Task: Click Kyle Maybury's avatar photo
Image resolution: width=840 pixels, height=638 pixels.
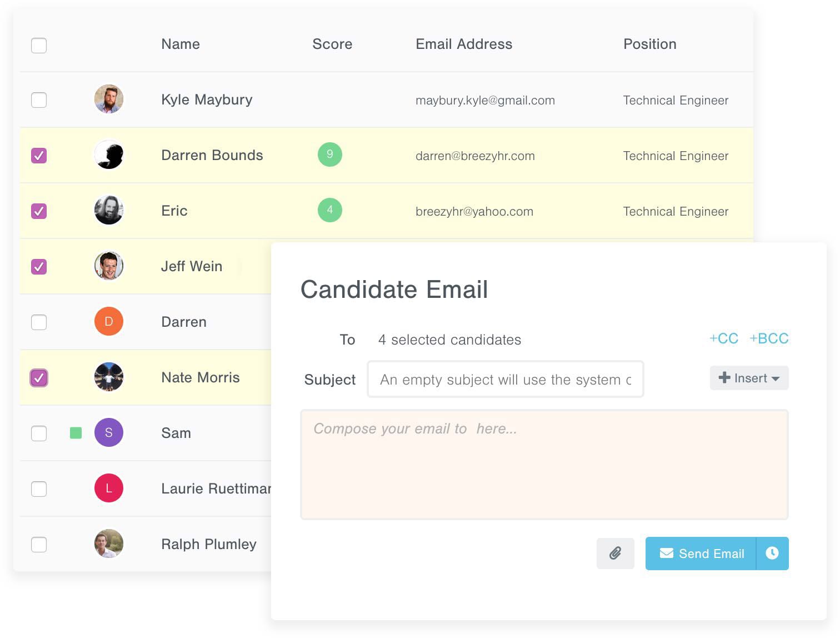Action: (109, 99)
